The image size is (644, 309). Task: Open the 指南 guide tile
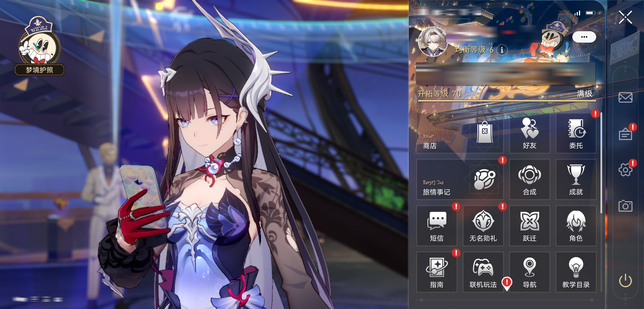click(437, 272)
